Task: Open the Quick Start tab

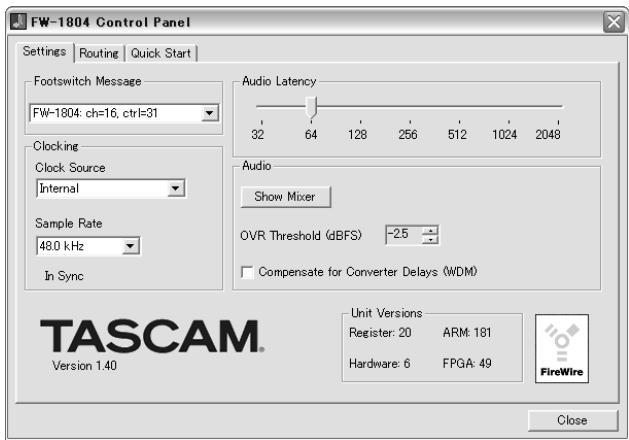Action: [x=161, y=53]
